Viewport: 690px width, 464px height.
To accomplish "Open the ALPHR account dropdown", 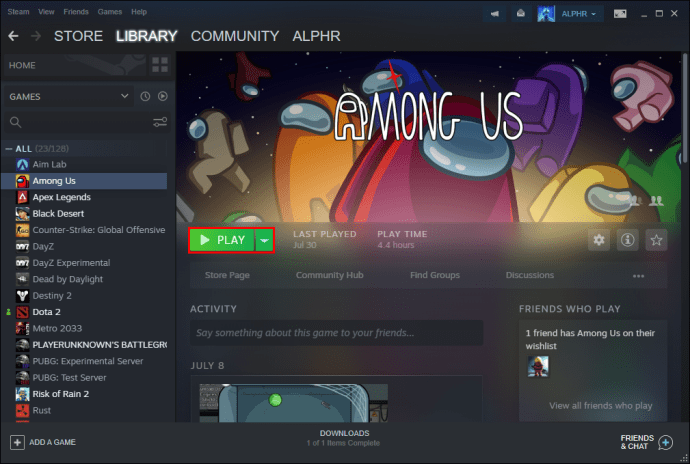I will point(579,14).
